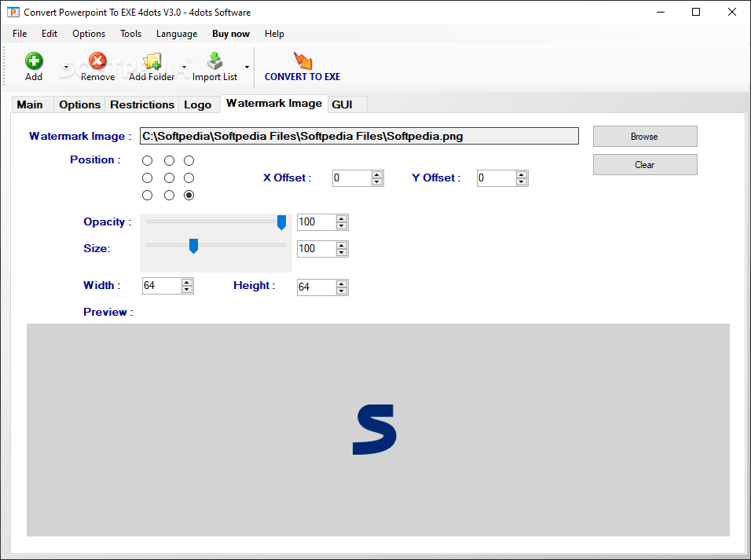Screen dimensions: 751x560
Task: Open the Options menu in menu bar
Action: tap(89, 34)
